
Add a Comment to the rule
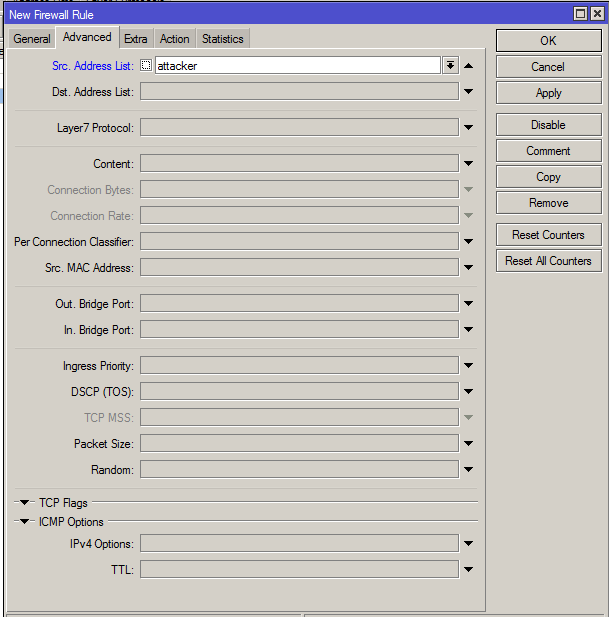tap(548, 151)
